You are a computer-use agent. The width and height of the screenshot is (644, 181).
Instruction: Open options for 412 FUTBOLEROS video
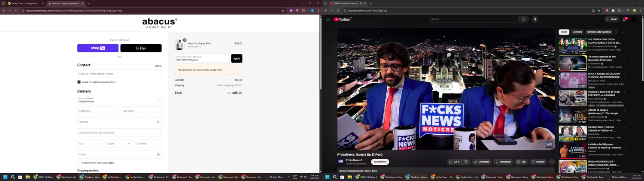tap(625, 40)
